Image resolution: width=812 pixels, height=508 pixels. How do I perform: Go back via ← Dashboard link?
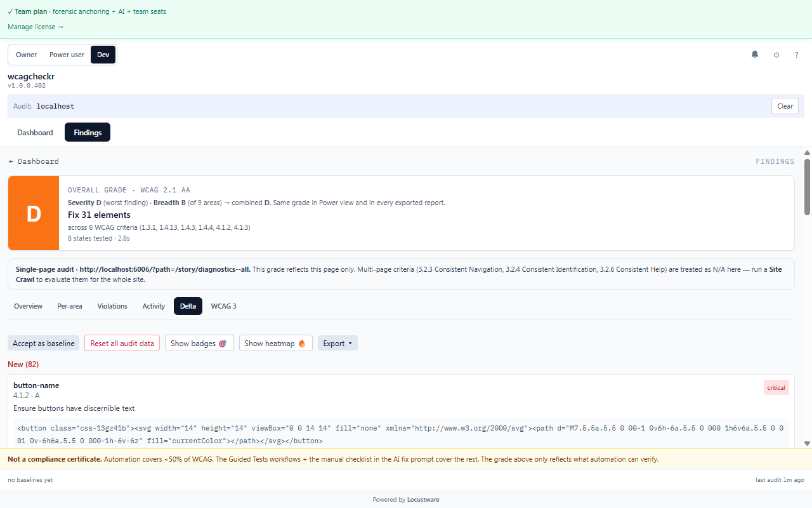pos(34,161)
